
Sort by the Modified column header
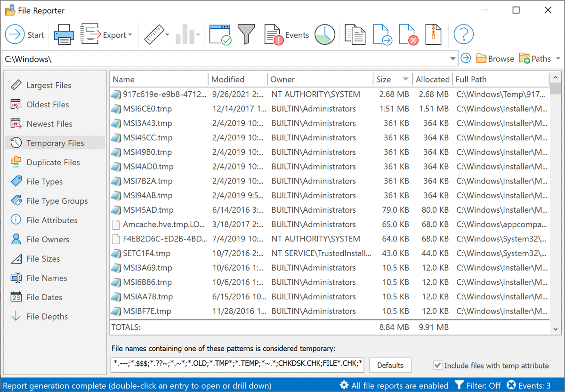[x=237, y=80]
